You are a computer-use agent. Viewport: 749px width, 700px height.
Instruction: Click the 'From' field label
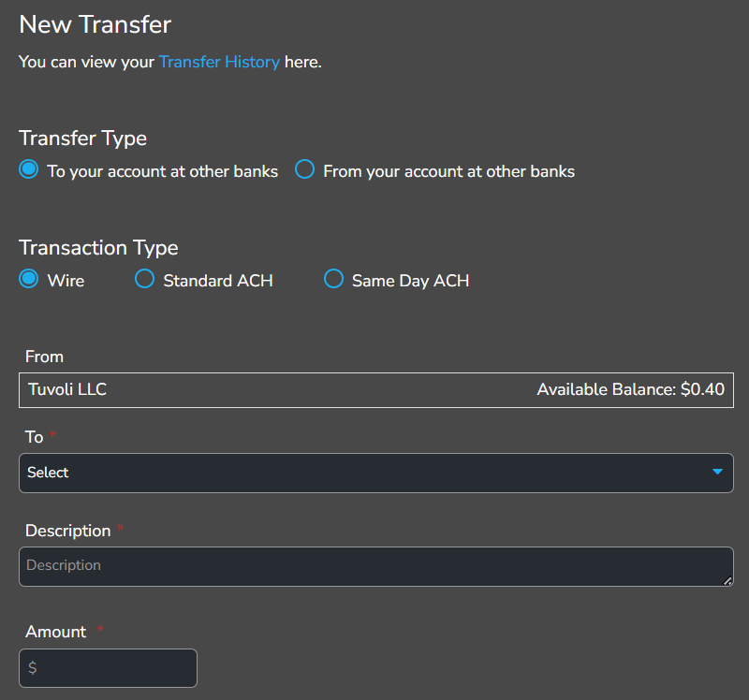[44, 357]
